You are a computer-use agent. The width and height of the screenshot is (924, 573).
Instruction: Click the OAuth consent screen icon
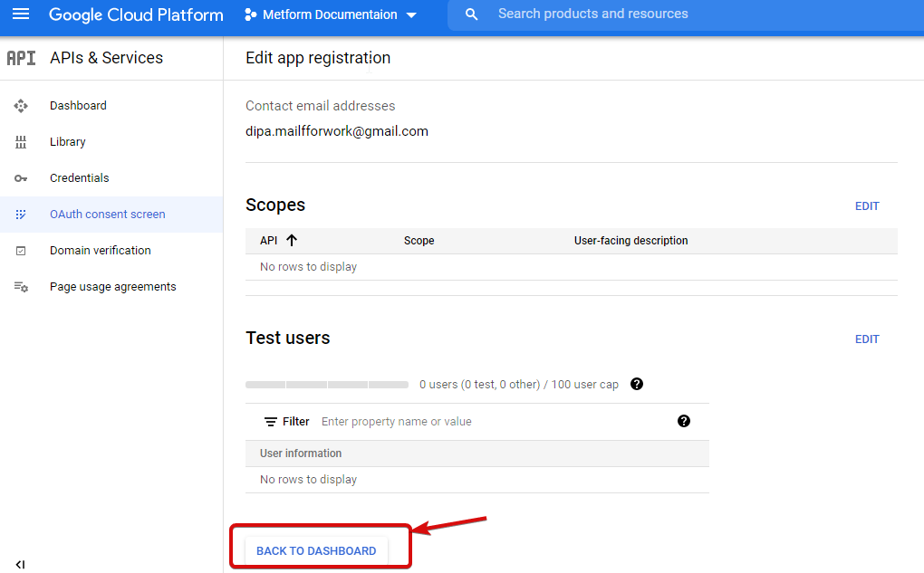(x=21, y=215)
